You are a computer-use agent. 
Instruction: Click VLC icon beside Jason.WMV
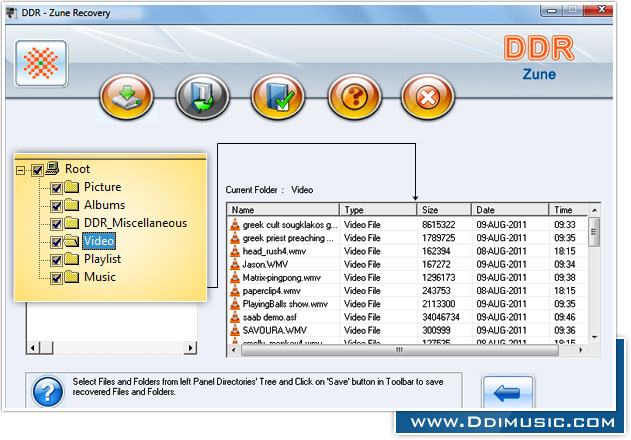[x=235, y=264]
